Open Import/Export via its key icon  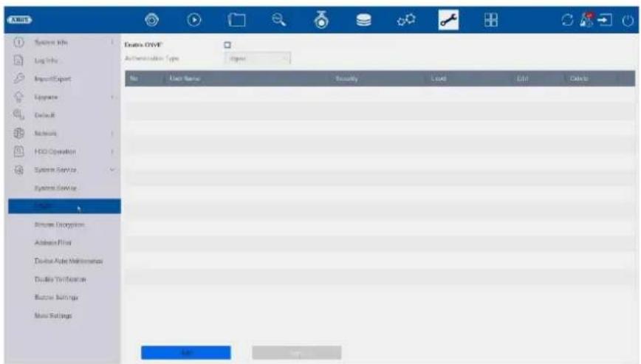coord(18,78)
